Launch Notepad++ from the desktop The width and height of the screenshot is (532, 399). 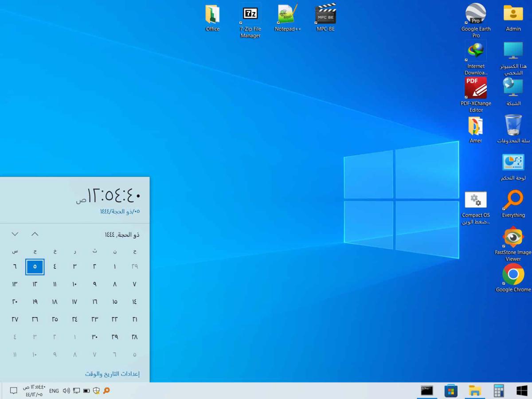click(288, 15)
